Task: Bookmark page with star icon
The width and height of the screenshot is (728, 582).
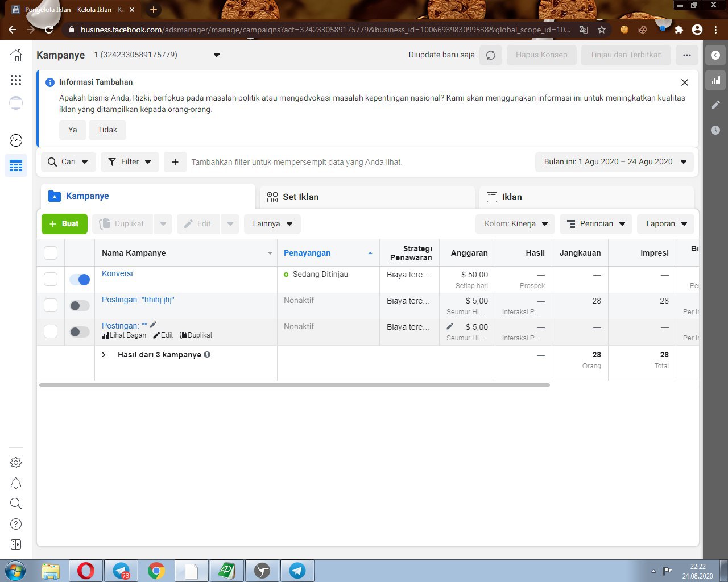Action: (602, 30)
